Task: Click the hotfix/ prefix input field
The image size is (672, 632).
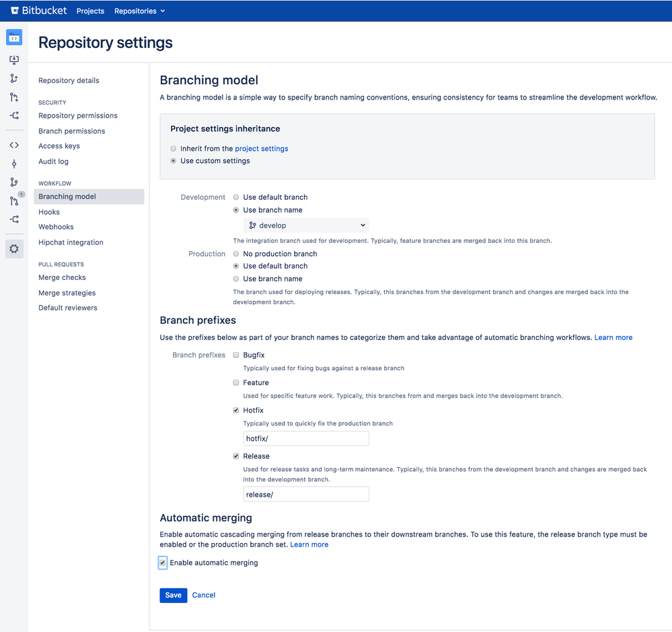Action: pos(306,439)
